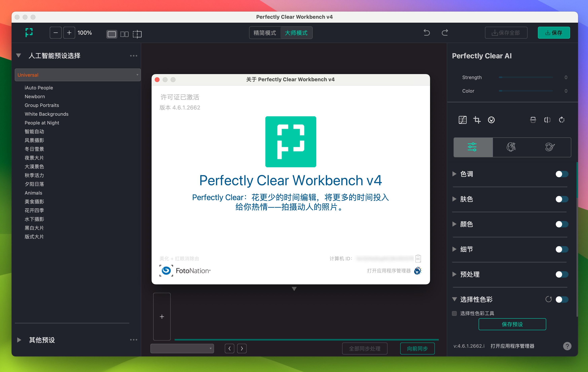Go to the previous image
The width and height of the screenshot is (588, 372).
pos(230,349)
